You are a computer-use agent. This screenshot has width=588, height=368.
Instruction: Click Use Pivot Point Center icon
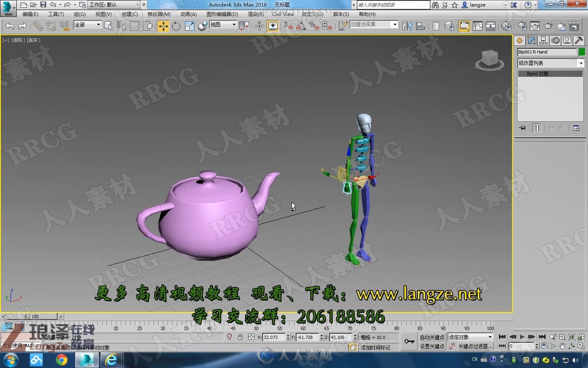[244, 26]
